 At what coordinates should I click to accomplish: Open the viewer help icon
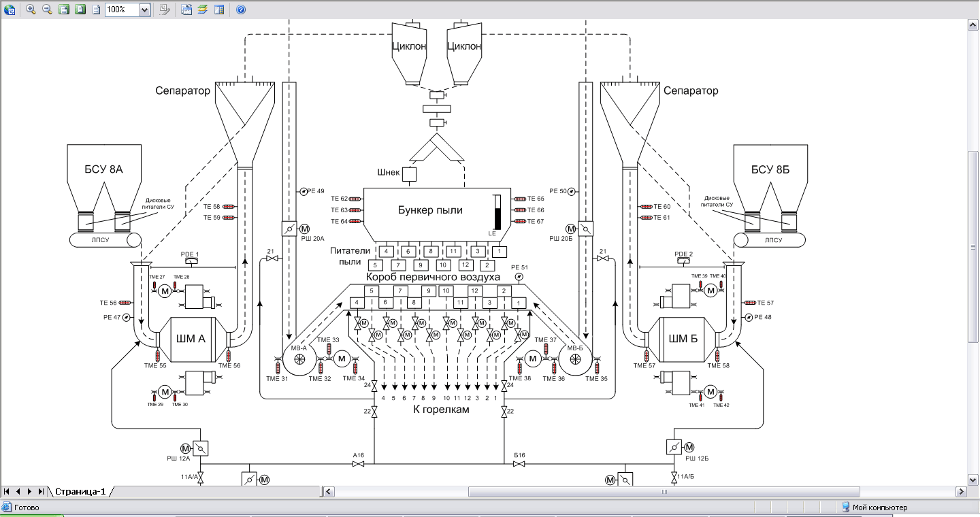point(241,10)
